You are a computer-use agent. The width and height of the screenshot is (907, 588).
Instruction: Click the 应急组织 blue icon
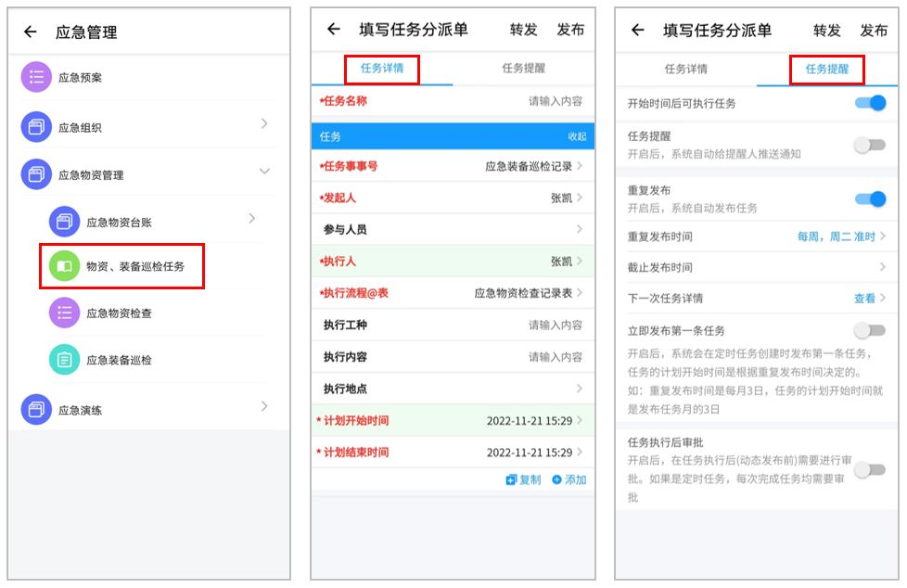[36, 127]
